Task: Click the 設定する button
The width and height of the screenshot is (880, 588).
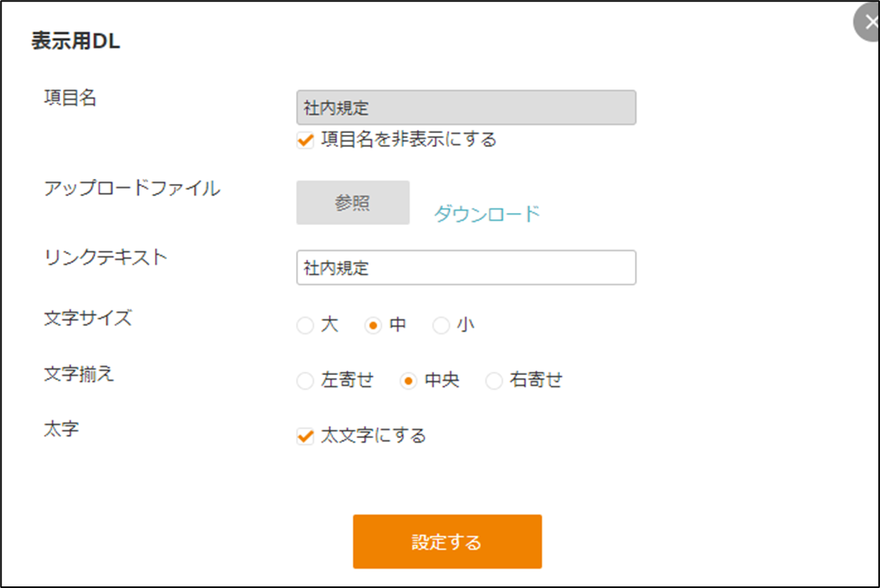Action: pyautogui.click(x=448, y=541)
